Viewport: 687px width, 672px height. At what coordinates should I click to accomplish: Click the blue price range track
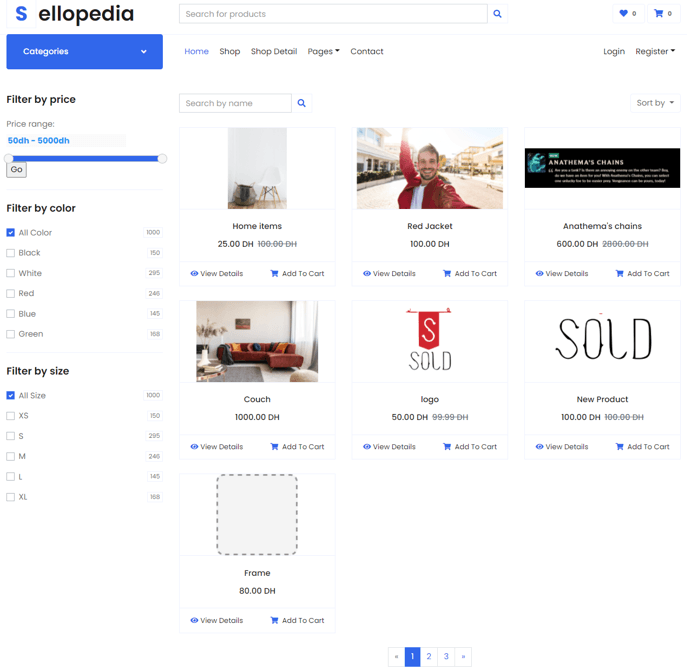click(85, 159)
